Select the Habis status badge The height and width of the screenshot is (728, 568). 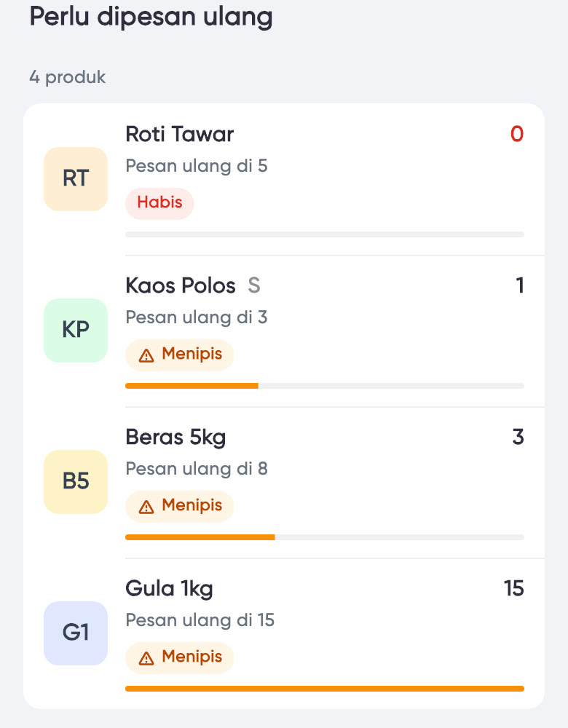(x=159, y=203)
